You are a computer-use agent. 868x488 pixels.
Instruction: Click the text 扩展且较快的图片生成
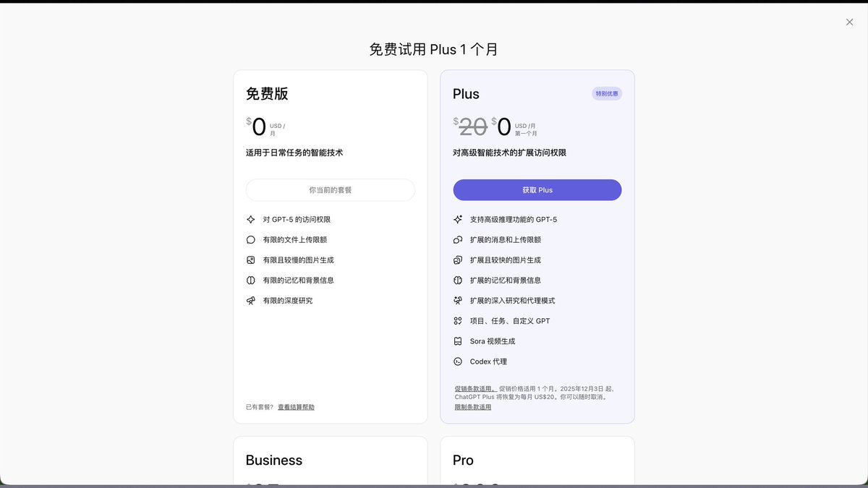pos(506,260)
